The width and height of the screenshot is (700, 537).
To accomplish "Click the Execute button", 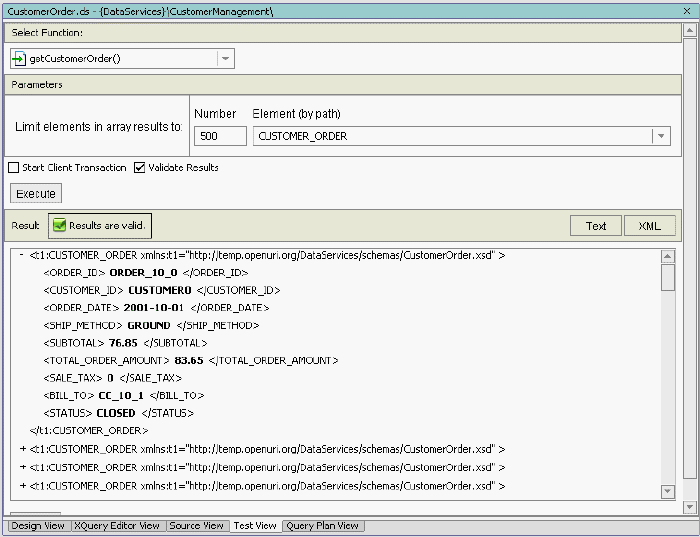I will (36, 194).
